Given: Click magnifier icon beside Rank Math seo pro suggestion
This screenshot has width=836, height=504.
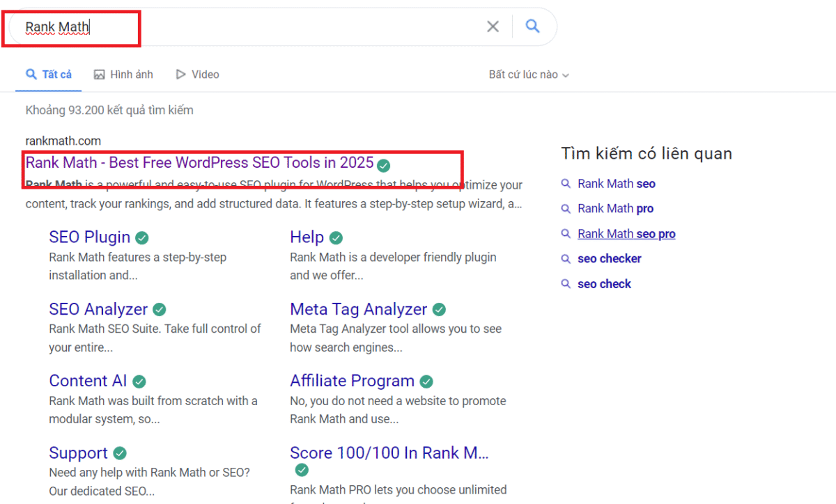Looking at the screenshot, I should [x=566, y=234].
